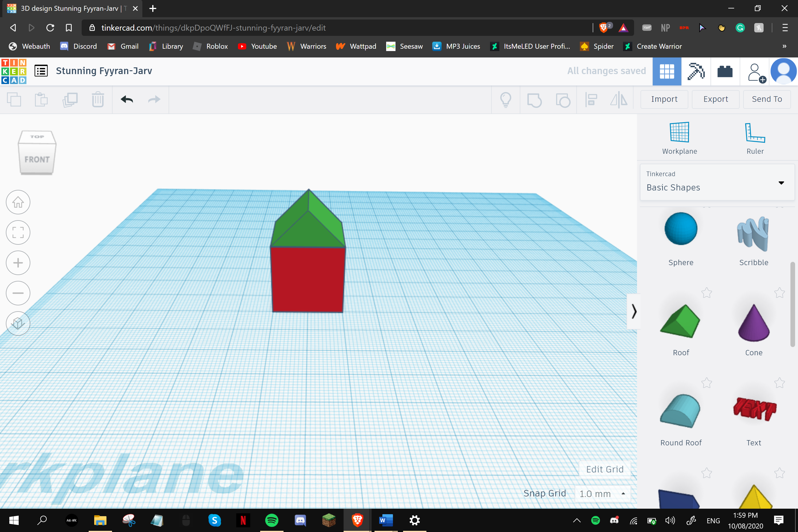
Task: Favorite the Cone shape star
Action: pos(779,293)
